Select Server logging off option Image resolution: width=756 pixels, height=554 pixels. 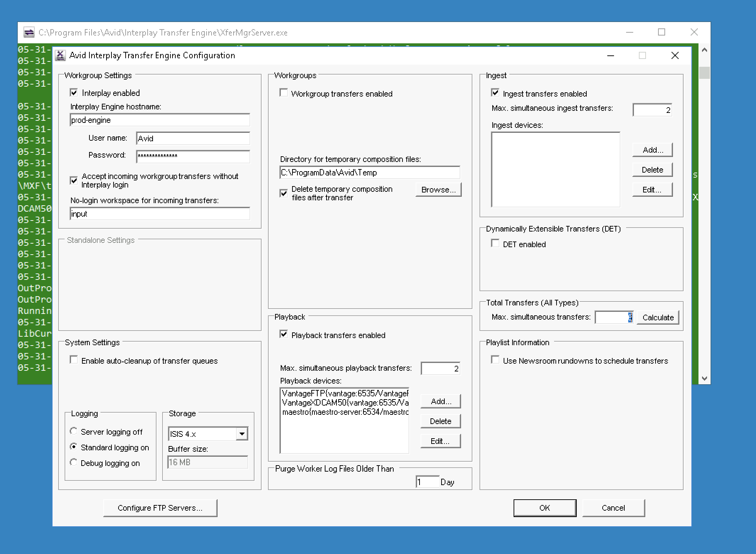tap(73, 431)
